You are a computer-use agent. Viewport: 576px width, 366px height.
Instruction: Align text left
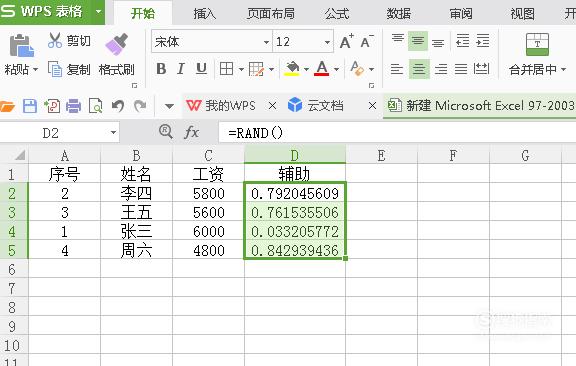[397, 69]
